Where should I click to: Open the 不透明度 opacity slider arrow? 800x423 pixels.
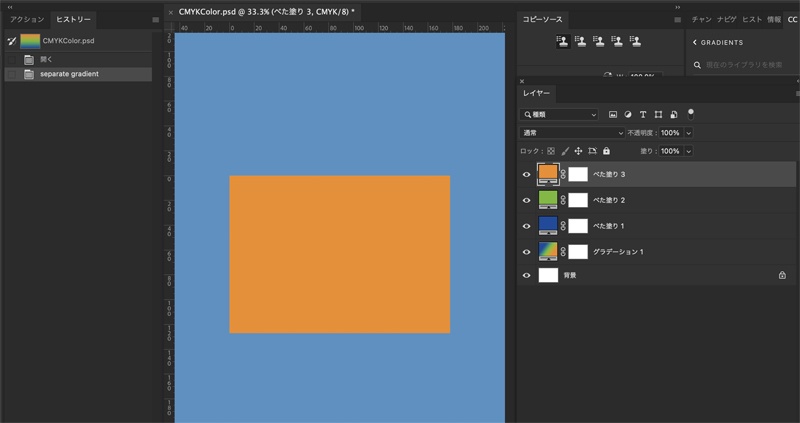[688, 133]
